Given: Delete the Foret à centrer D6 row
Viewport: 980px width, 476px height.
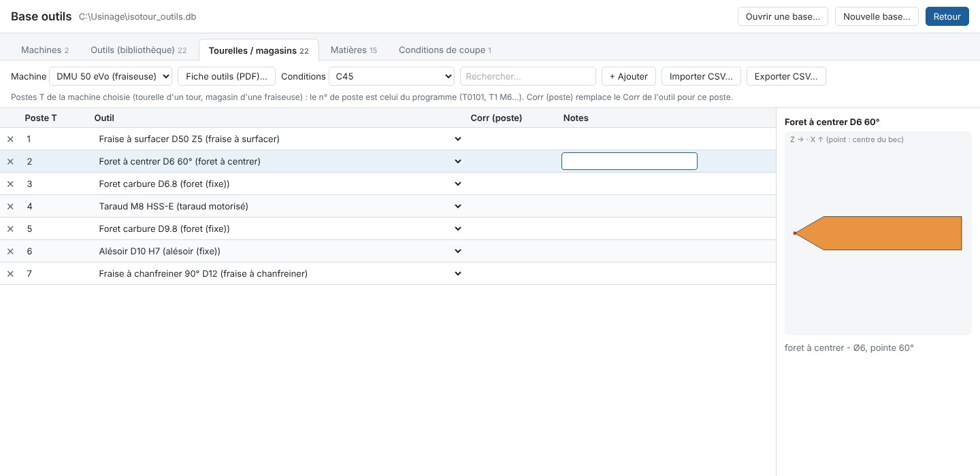Looking at the screenshot, I should click(x=10, y=161).
